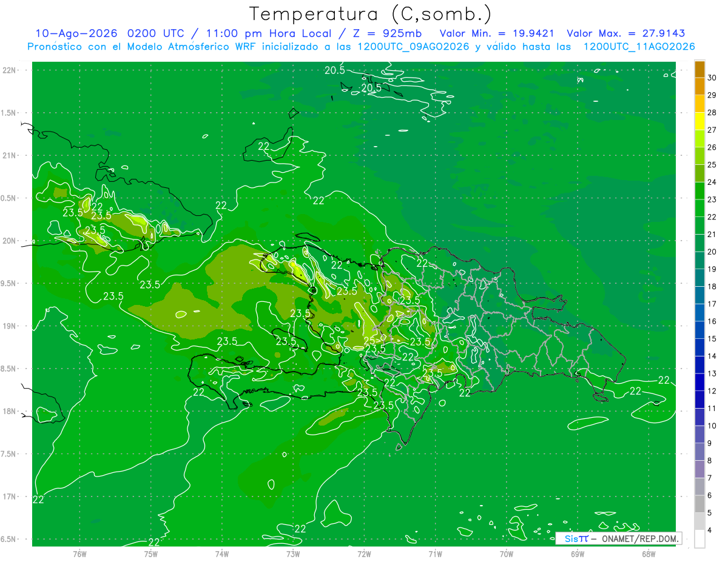
Task: Click the teal legend band between 18 and 19
Action: (x=699, y=278)
